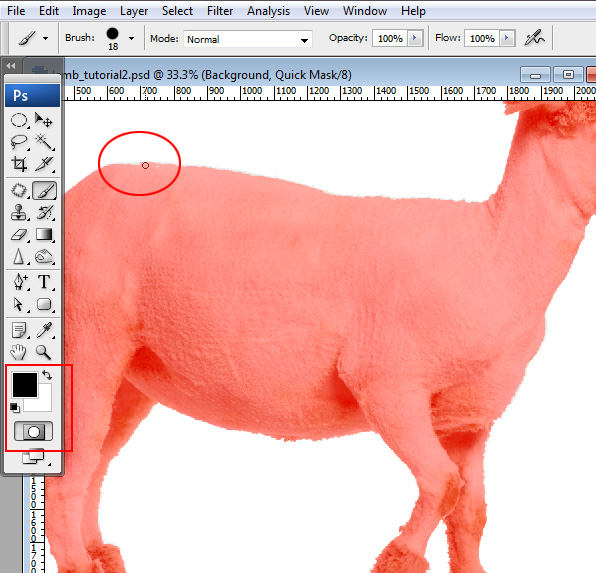The image size is (596, 573).
Task: Toggle the Airbrush option
Action: click(x=534, y=38)
